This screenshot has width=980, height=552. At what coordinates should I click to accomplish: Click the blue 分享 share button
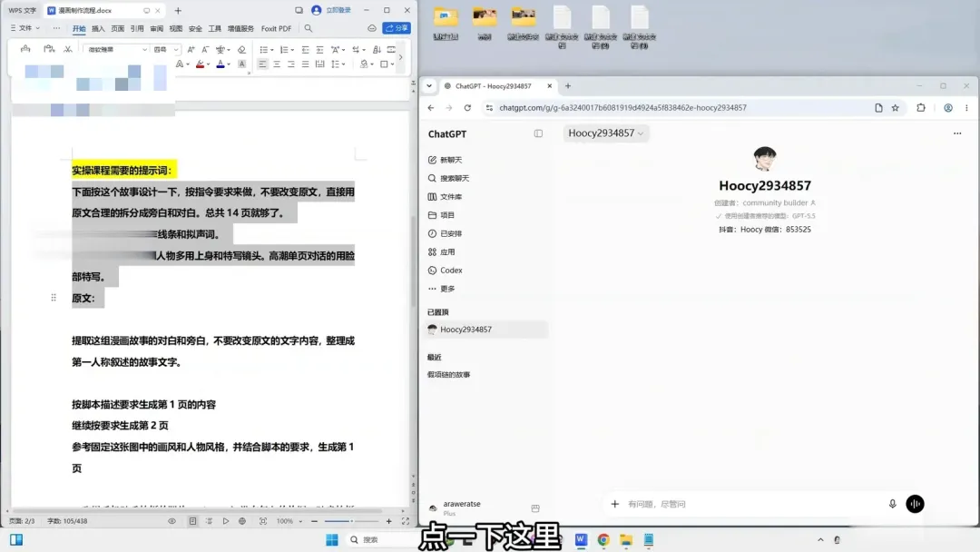(397, 28)
